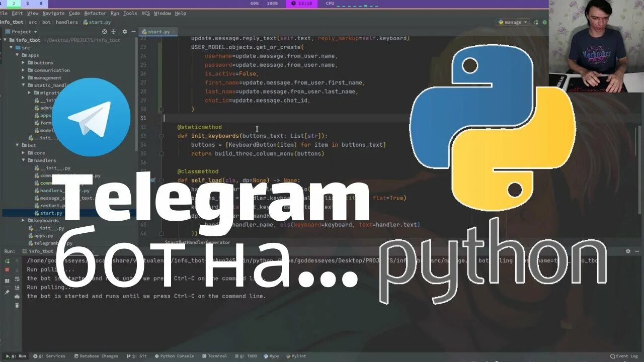Click the handlers breadcrumb in navigation bar
644x362 pixels.
pos(67,22)
